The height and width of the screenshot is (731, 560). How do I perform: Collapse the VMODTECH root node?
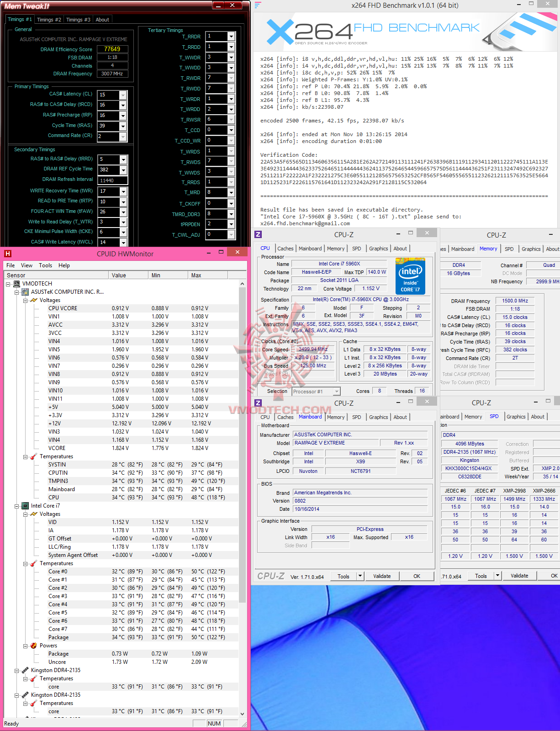[x=8, y=284]
